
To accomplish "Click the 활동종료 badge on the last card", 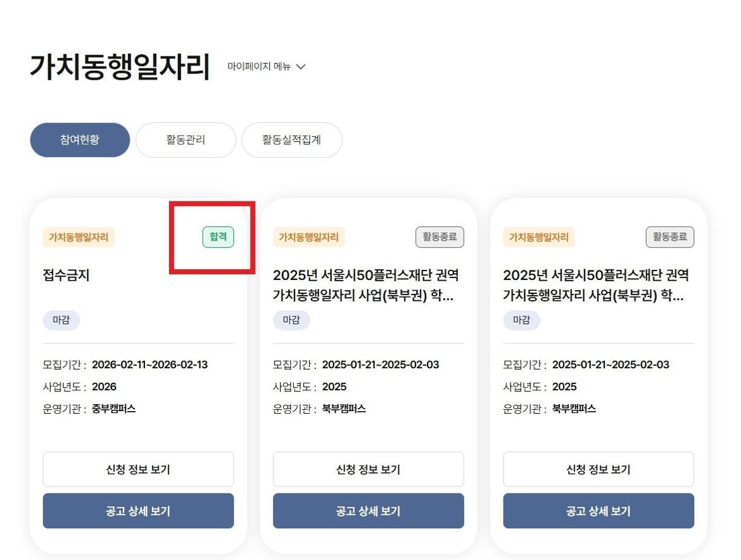I will click(669, 238).
